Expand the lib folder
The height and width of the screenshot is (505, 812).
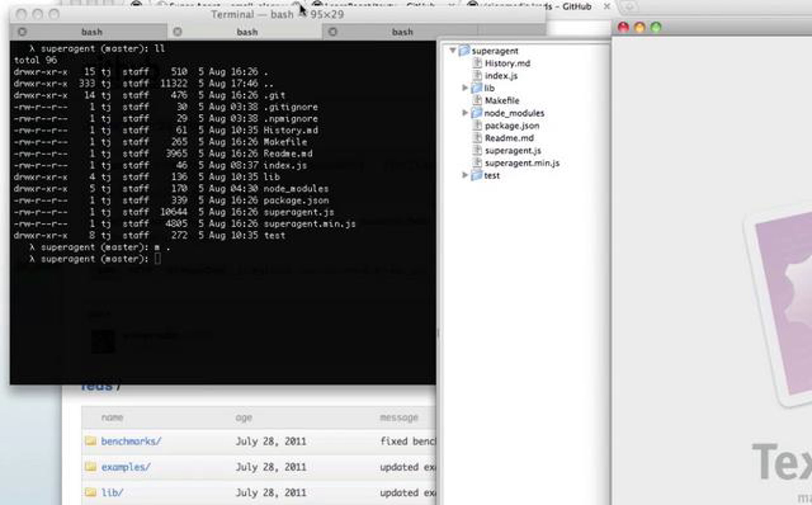click(x=465, y=88)
